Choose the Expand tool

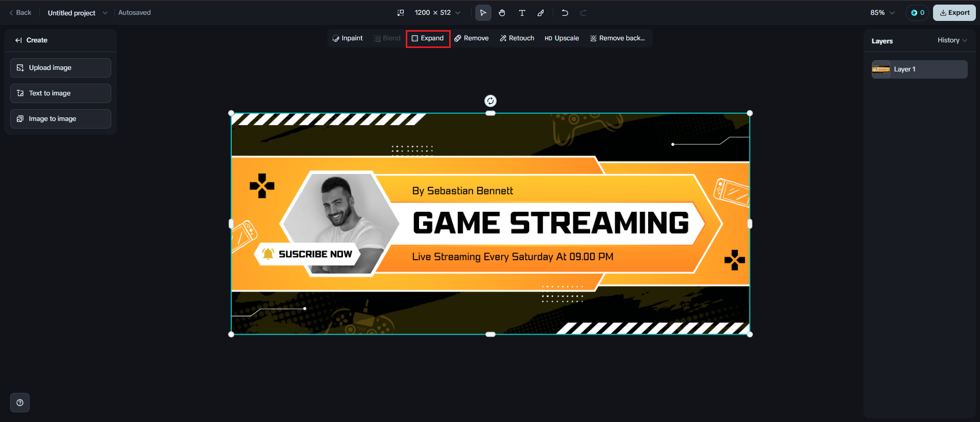(428, 38)
